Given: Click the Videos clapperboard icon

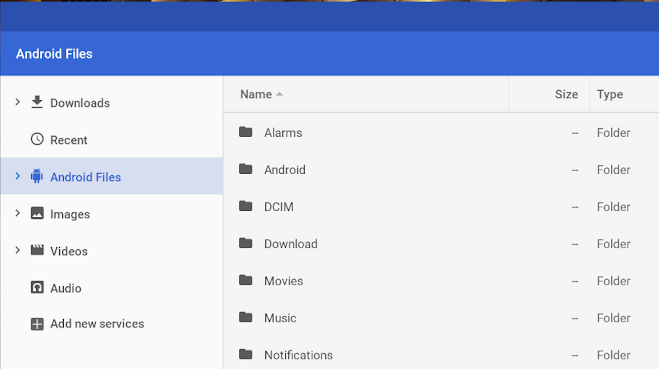Looking at the screenshot, I should coord(37,250).
